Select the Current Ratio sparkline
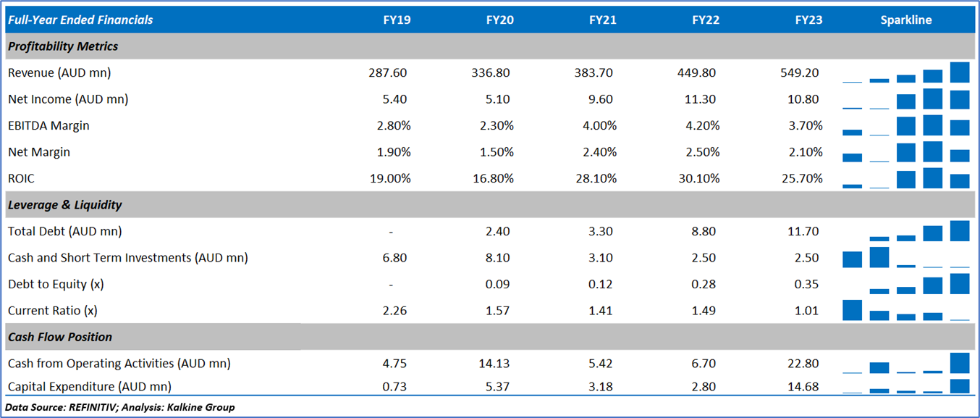The width and height of the screenshot is (980, 418). click(905, 310)
